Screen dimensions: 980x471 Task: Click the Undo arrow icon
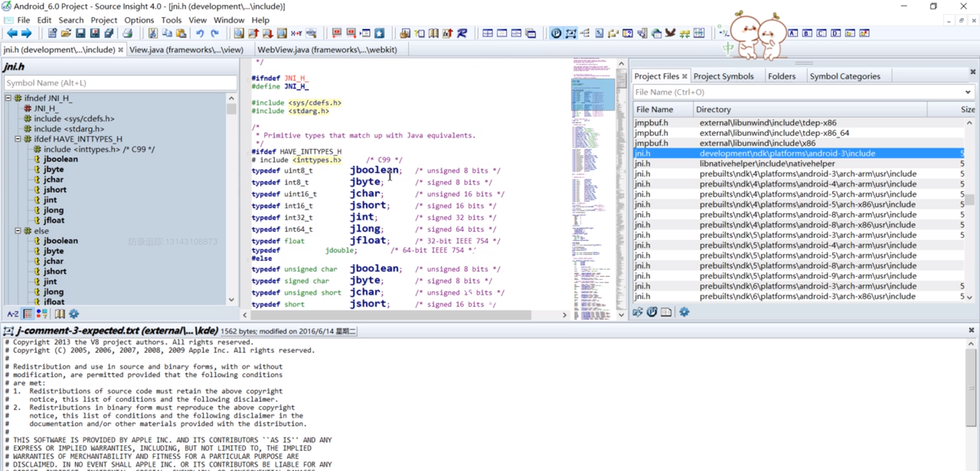tap(200, 33)
